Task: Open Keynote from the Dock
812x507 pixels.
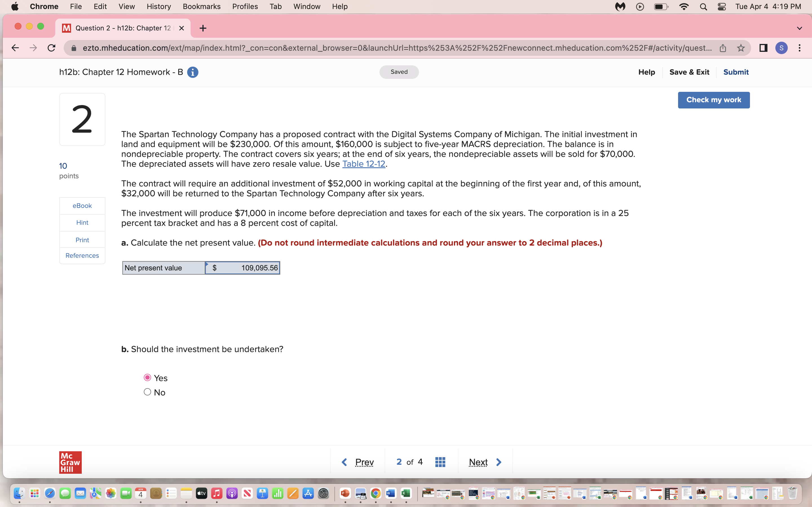Action: (263, 493)
